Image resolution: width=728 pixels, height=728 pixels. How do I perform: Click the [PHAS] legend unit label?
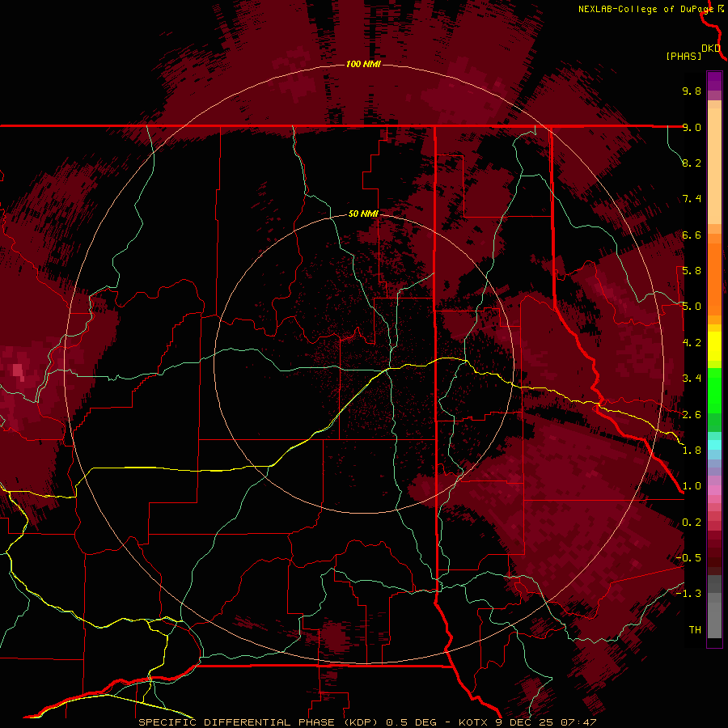coord(684,56)
